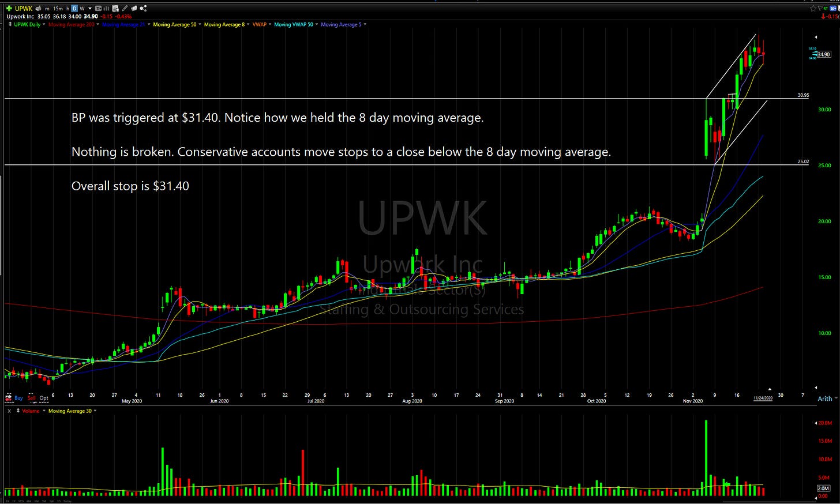
Task: Open Moving Average 8 dropdown
Action: click(248, 24)
